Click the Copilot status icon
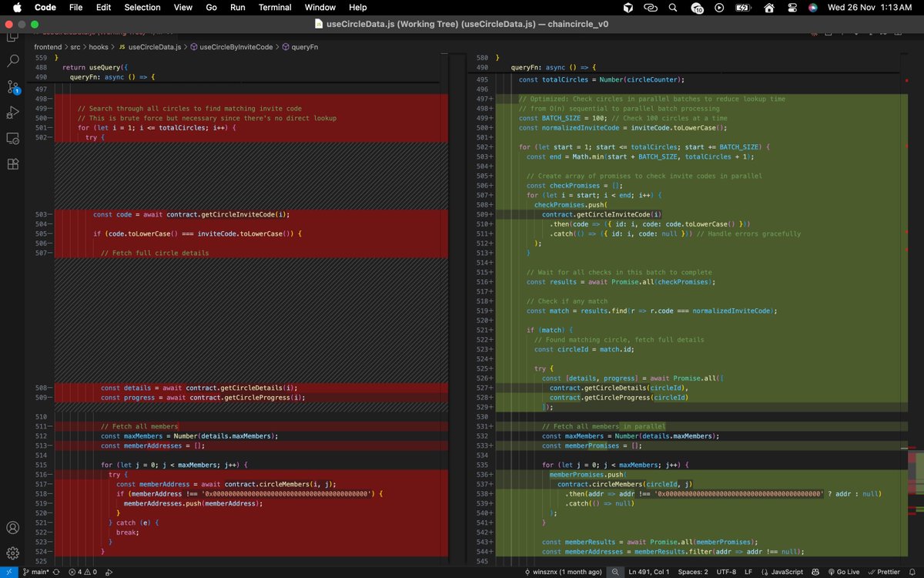 [816, 572]
